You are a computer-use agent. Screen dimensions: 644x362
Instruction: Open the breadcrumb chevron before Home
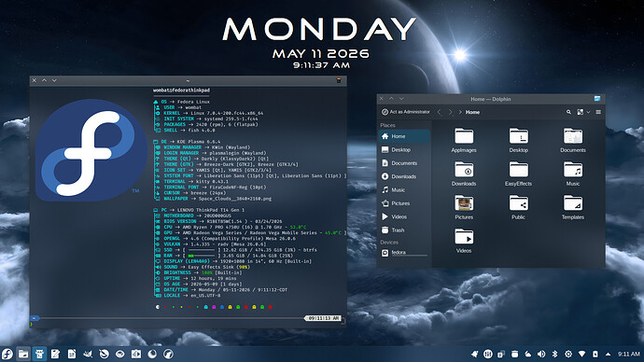(460, 112)
